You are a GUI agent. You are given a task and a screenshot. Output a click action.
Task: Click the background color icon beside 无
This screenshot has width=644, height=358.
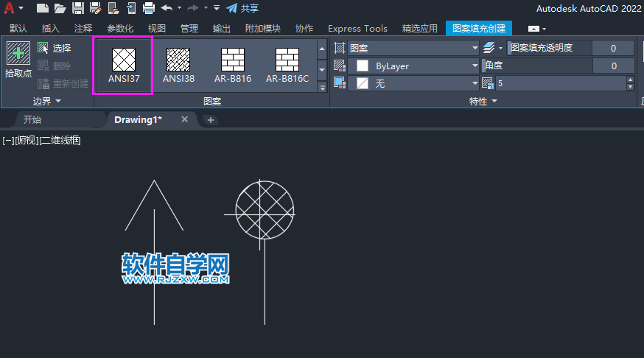pos(340,83)
